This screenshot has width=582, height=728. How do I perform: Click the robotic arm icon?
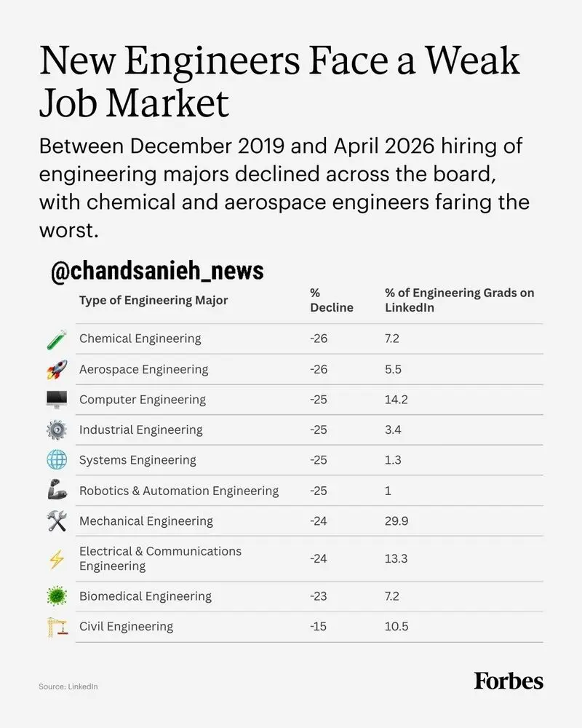pos(57,490)
